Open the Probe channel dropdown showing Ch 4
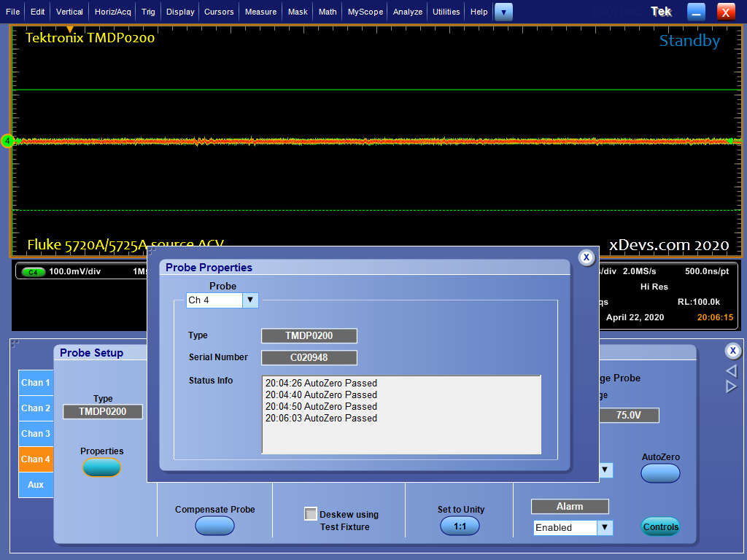 coord(250,300)
